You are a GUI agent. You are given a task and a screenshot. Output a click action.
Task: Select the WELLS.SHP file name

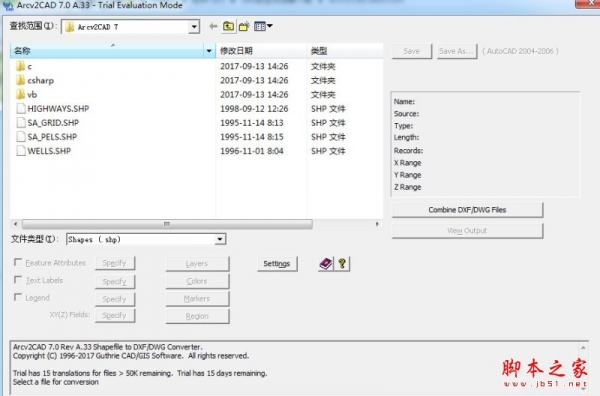49,151
